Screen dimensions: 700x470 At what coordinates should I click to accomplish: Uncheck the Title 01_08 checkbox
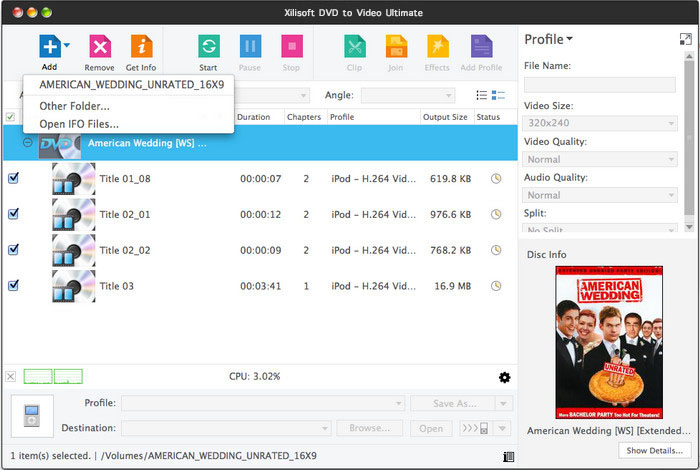[13, 179]
